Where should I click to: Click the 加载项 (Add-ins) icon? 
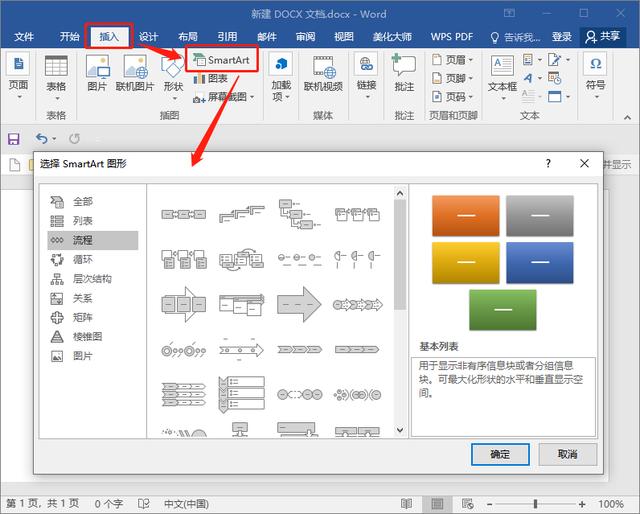[281, 65]
